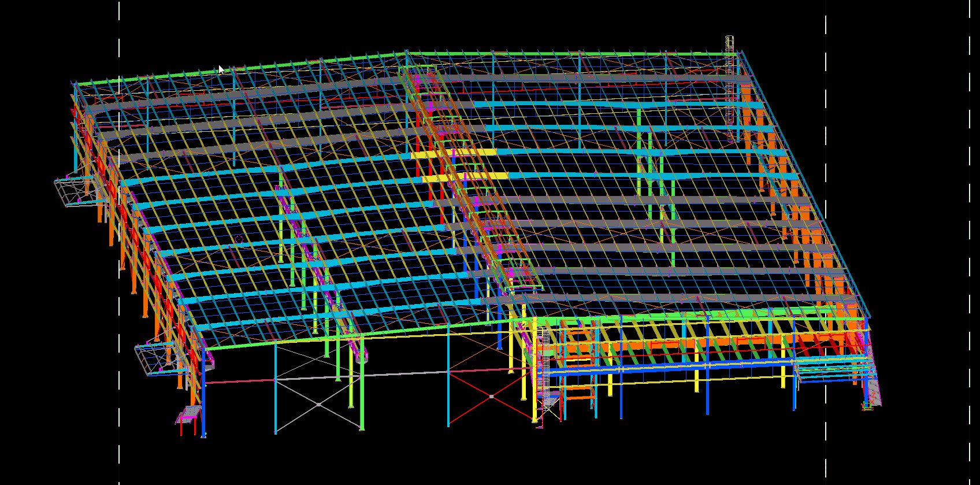Click the magenta circle marker on left roof
Screen dimensions: 980x485
pos(239,239)
